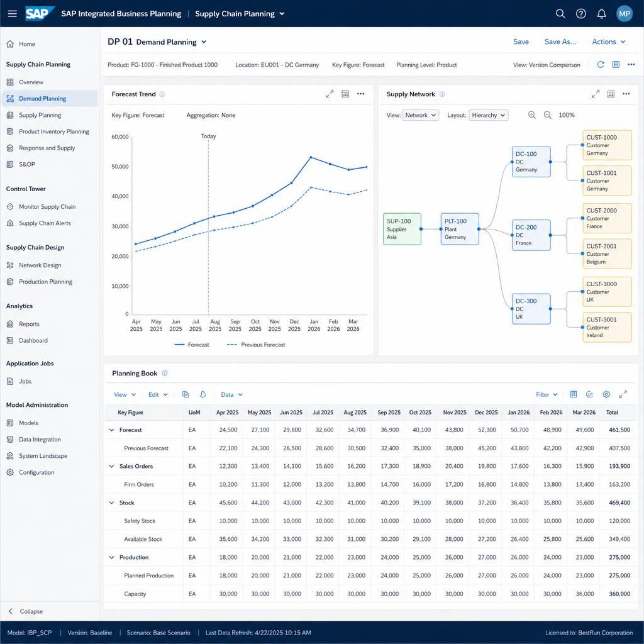This screenshot has height=644, width=644.
Task: Click the Firm Orders Apr 2025 cell 10,200
Action: [x=228, y=485]
